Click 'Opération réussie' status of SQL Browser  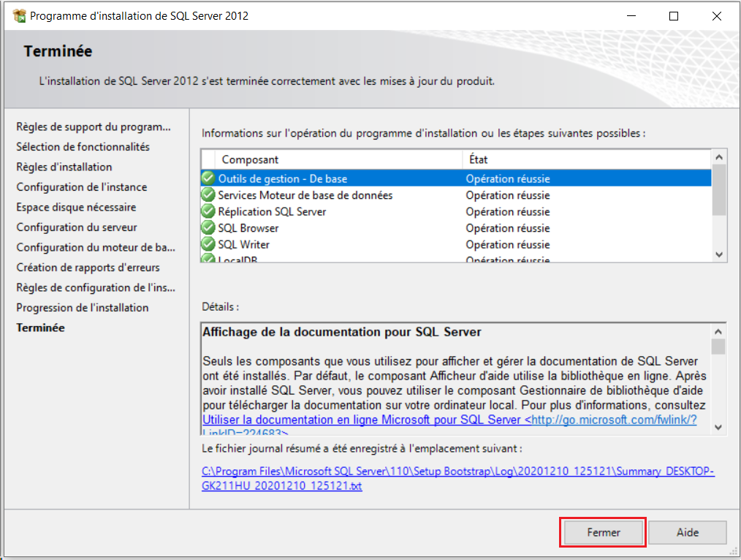pyautogui.click(x=508, y=228)
